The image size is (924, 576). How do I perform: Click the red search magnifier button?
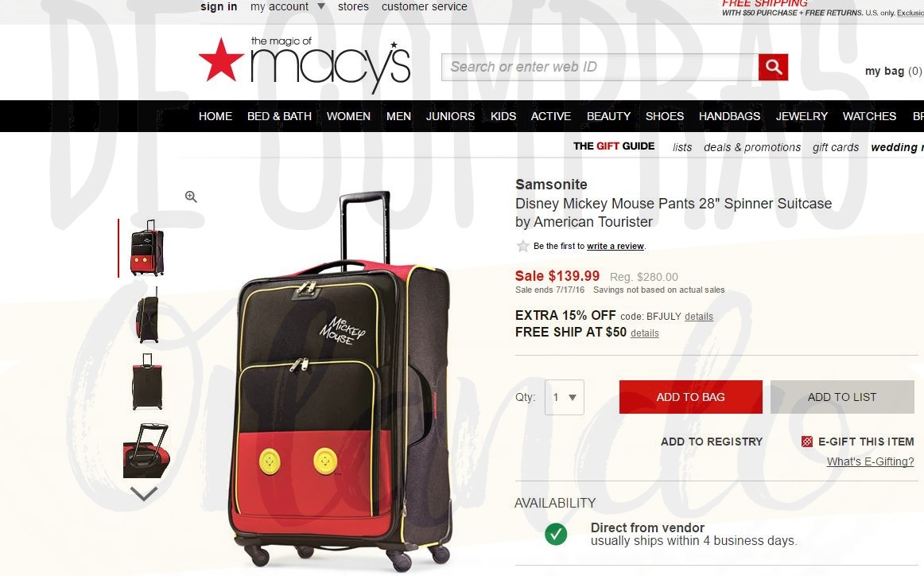pos(773,67)
